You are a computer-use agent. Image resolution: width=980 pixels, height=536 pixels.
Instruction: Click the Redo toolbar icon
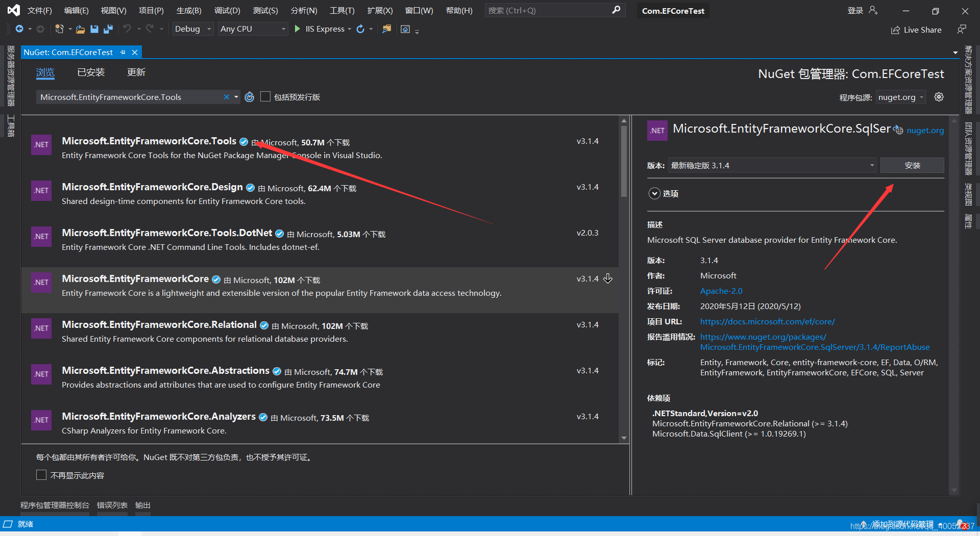150,29
